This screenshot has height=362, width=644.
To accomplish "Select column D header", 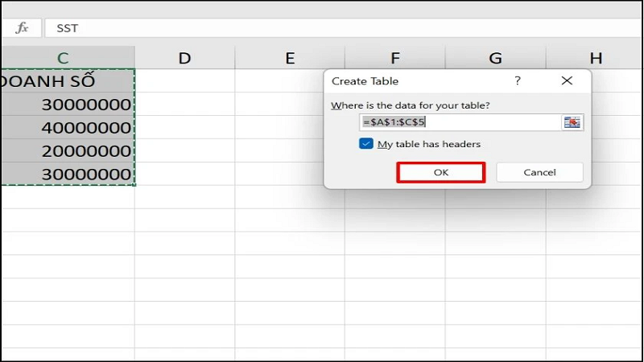I will (184, 58).
